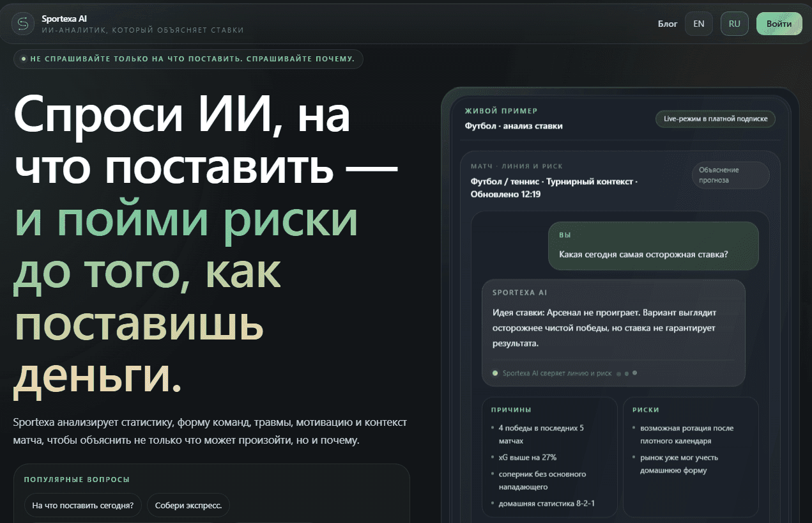Click "соперник без основного нападающего" reason
Viewport: 812px width, 523px height.
(x=542, y=481)
